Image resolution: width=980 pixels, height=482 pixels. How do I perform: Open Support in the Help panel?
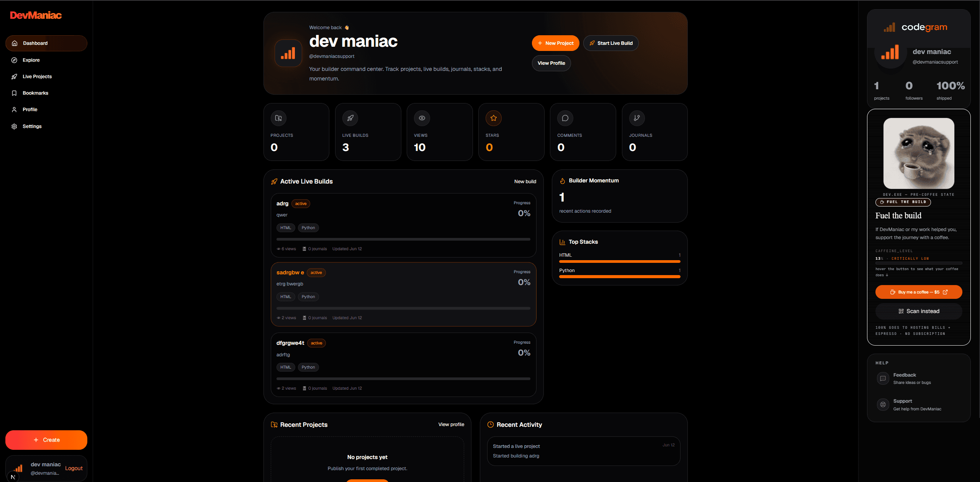click(918, 405)
